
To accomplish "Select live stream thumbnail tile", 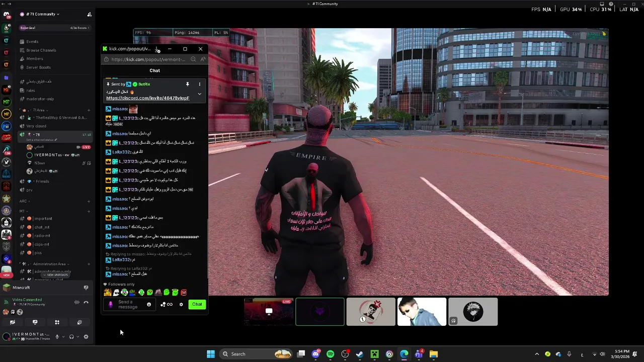I will click(x=269, y=312).
